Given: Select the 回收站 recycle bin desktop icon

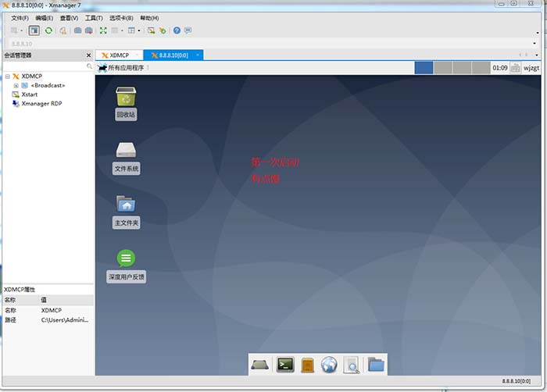Looking at the screenshot, I should click(x=126, y=103).
